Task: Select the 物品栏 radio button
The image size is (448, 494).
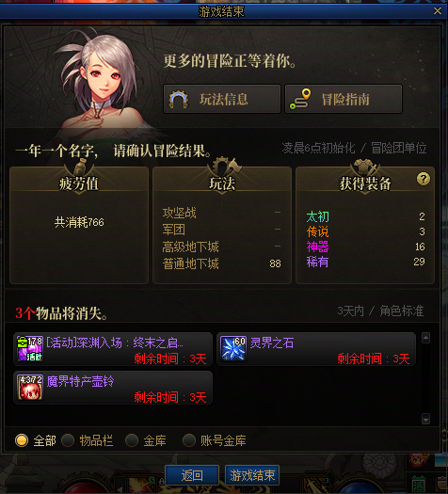Action: click(x=68, y=440)
